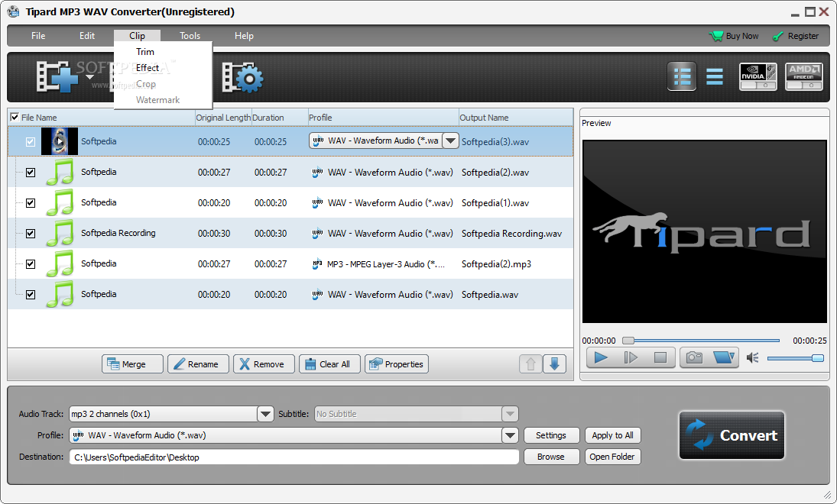Mute the preview volume speaker icon
Image resolution: width=837 pixels, height=504 pixels.
[x=753, y=358]
